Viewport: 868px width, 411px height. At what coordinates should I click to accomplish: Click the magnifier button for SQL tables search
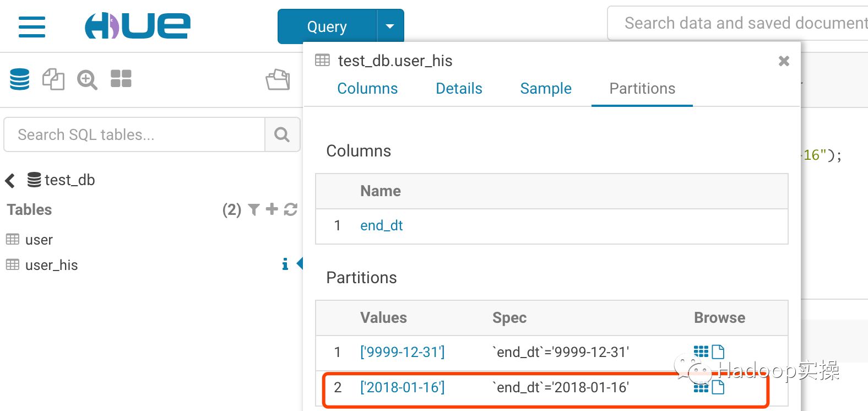pyautogui.click(x=282, y=134)
